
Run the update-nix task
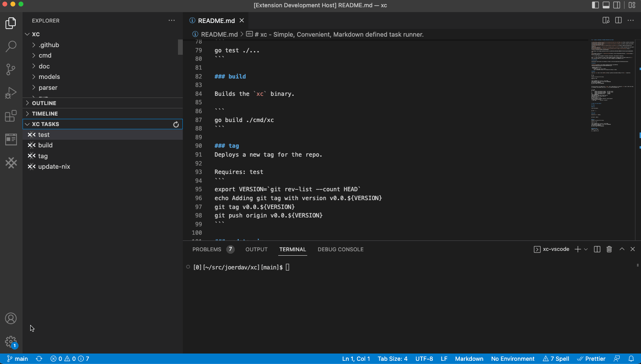coord(54,167)
